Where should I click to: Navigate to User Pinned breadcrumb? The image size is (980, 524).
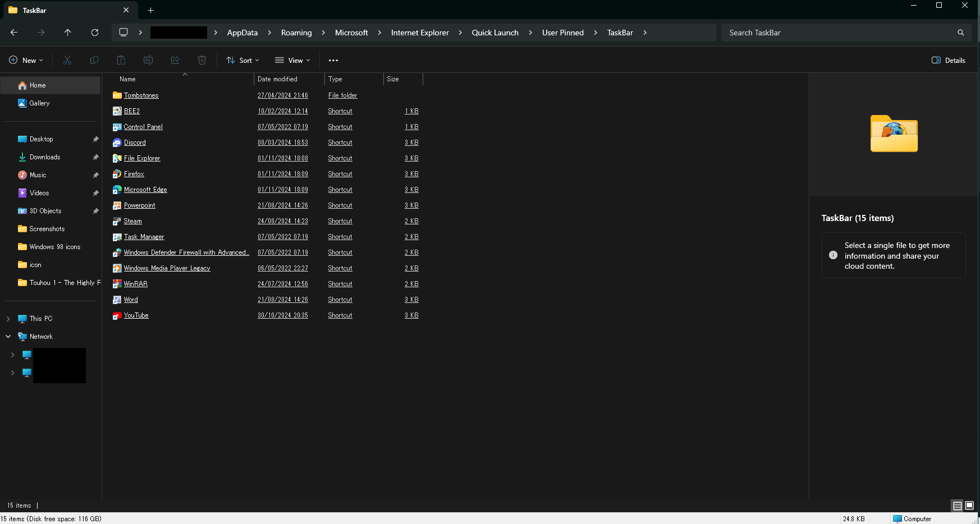(563, 33)
